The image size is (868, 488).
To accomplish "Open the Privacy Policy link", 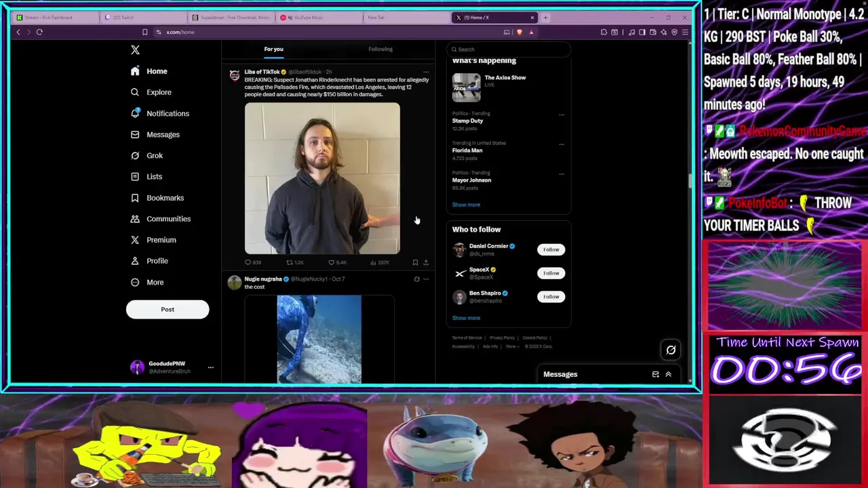I will click(x=502, y=338).
